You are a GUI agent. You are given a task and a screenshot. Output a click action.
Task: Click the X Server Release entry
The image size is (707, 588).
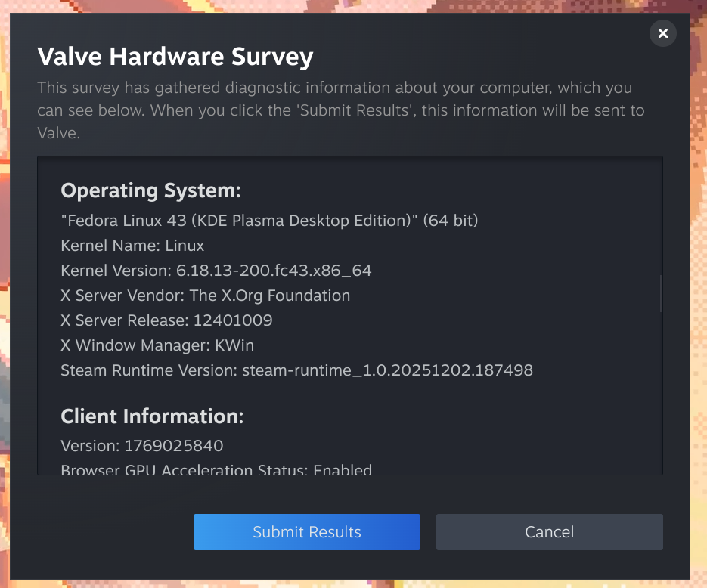point(166,320)
